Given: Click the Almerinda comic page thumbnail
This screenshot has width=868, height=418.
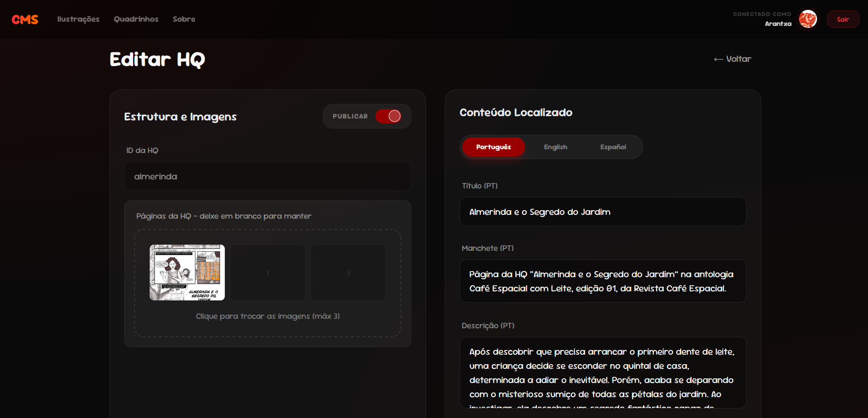Looking at the screenshot, I should click(187, 273).
